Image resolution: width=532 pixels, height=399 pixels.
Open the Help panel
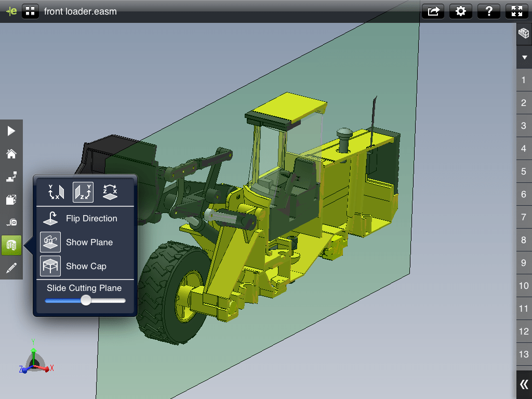tap(488, 11)
